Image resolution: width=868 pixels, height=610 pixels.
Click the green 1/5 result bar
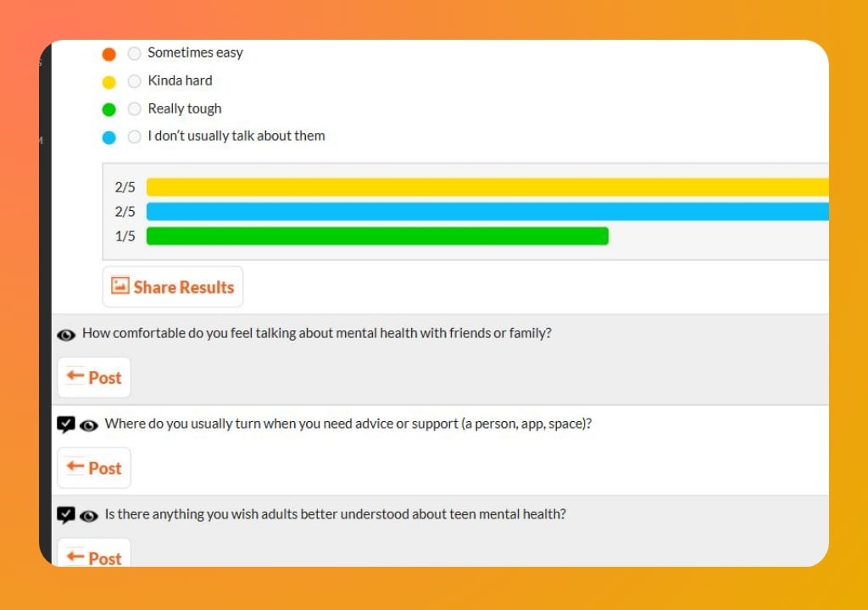(373, 236)
